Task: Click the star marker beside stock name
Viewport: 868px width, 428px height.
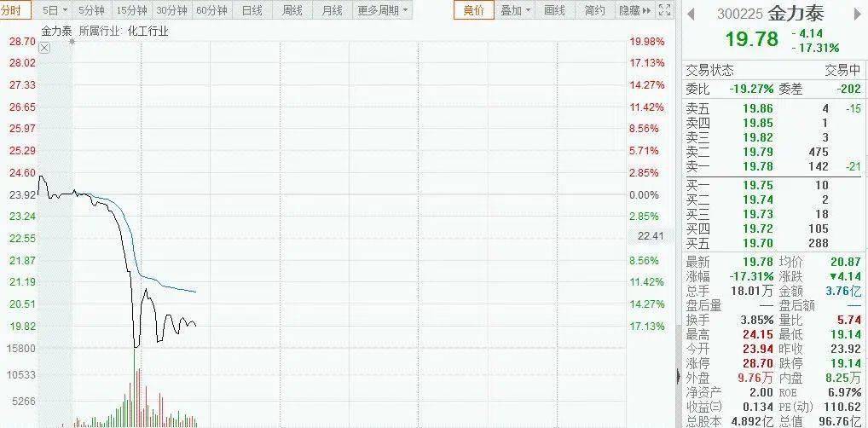Action: coord(72,42)
